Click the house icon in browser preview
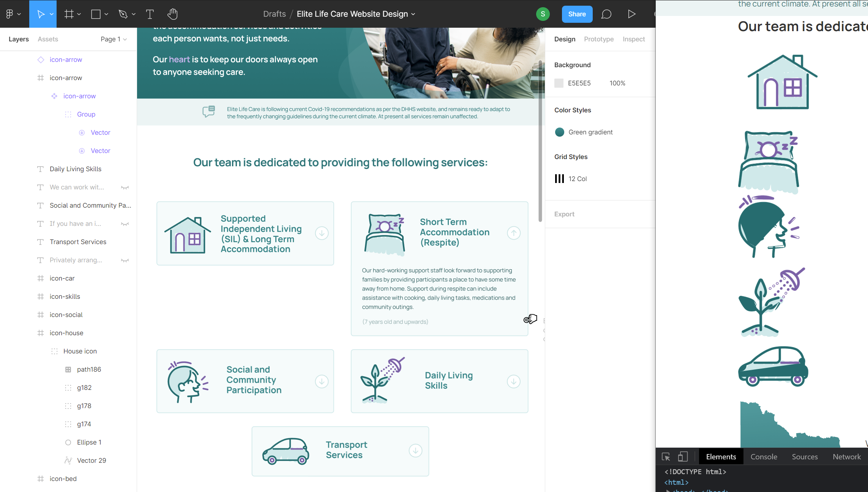This screenshot has height=492, width=868. [x=782, y=82]
